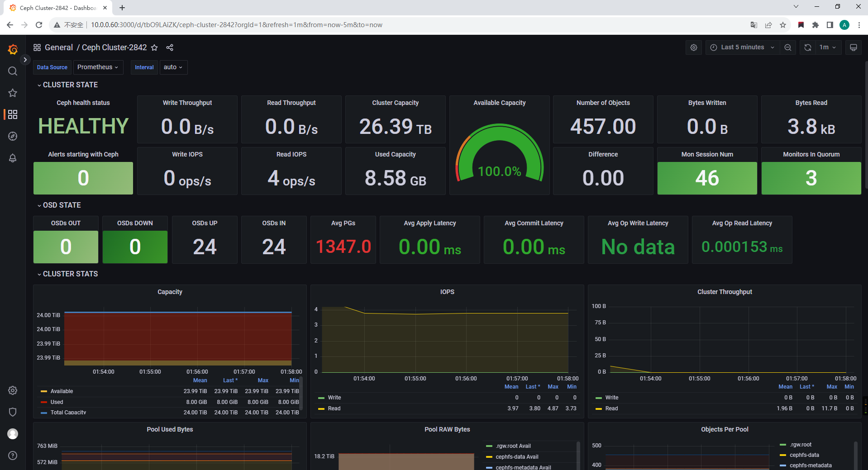This screenshot has width=868, height=470.
Task: Toggle the Used series in Capacity legend
Action: click(57, 402)
